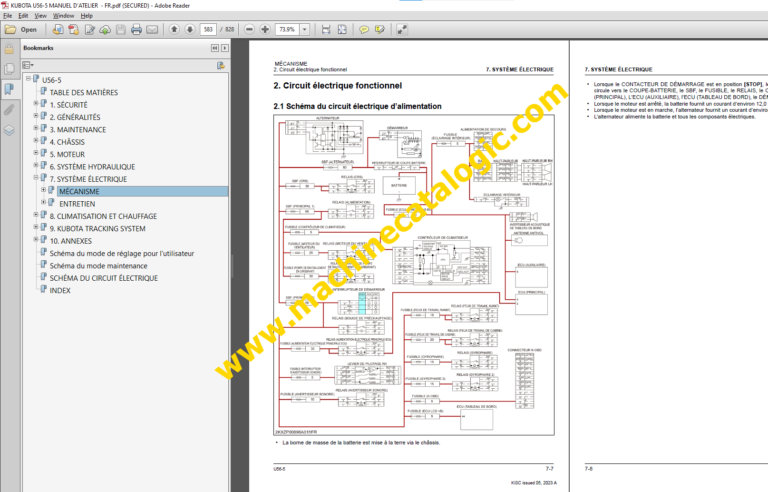This screenshot has width=768, height=492.
Task: Expand 9. KUBOTA TRACKING SYSTEM bookmark
Action: pyautogui.click(x=36, y=227)
